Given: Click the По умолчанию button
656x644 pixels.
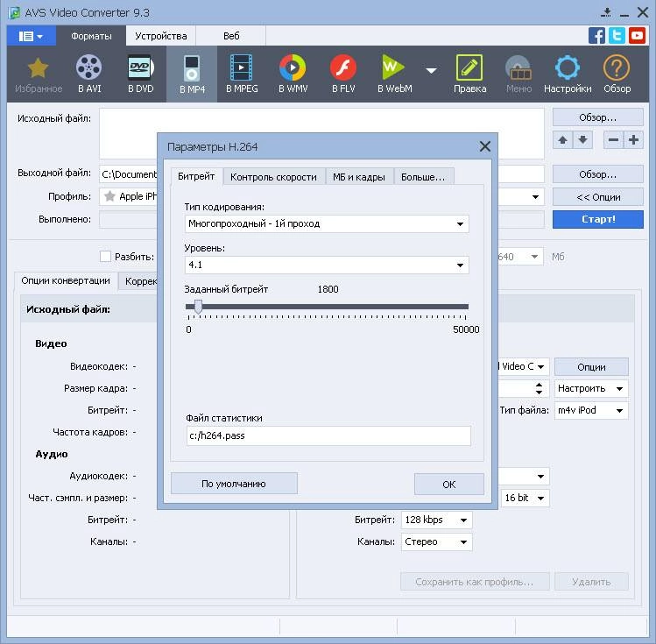Looking at the screenshot, I should click(234, 484).
